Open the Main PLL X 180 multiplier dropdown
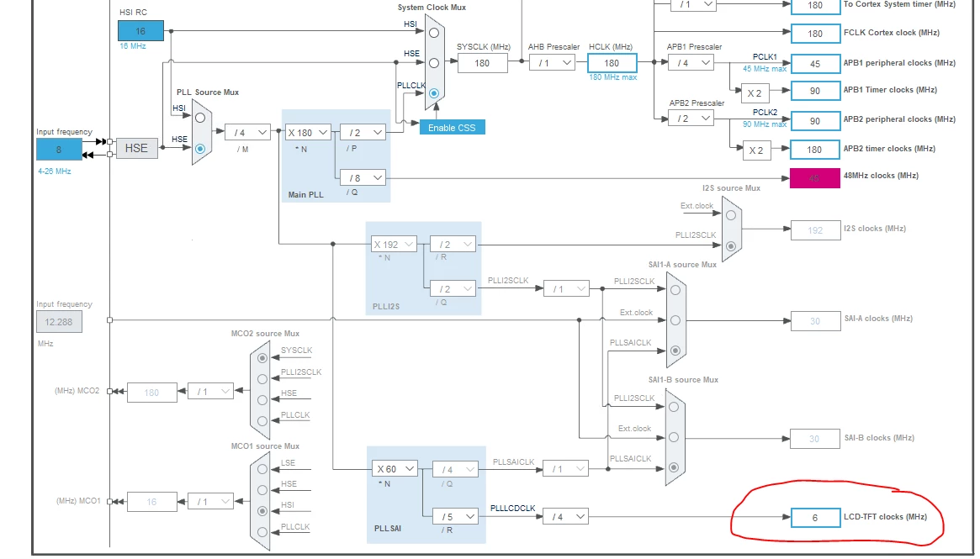980x559 pixels. coord(308,133)
